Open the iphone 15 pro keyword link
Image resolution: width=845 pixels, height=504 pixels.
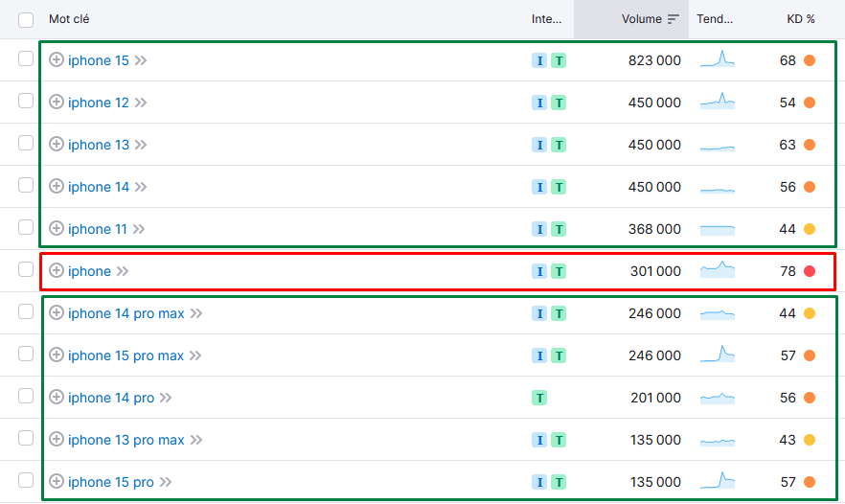[111, 482]
